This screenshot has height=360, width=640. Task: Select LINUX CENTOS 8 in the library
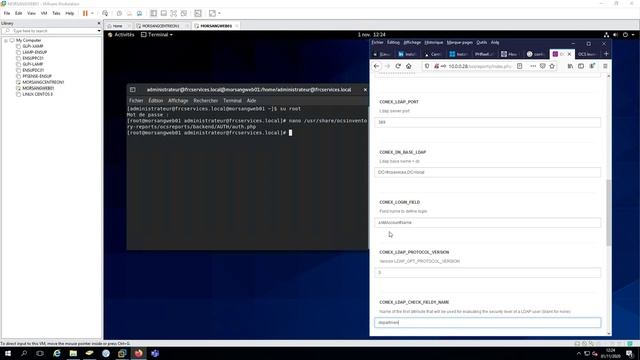point(37,94)
